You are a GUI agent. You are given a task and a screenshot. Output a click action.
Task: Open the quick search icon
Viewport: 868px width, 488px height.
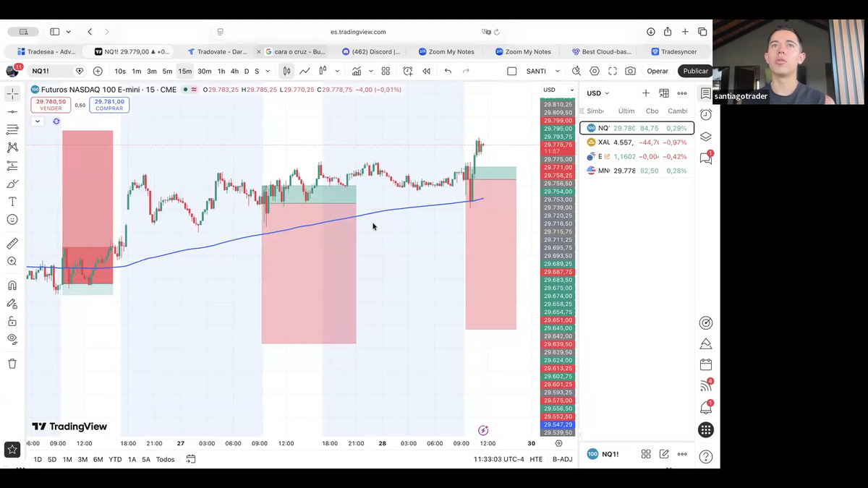click(x=576, y=71)
